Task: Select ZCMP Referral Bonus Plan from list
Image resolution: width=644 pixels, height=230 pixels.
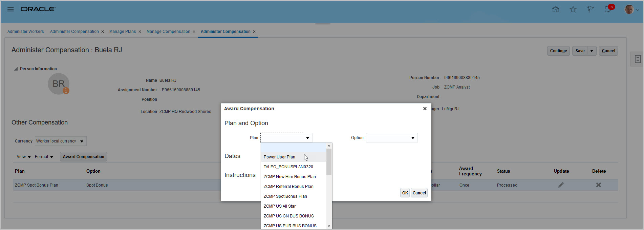Action: click(x=288, y=187)
